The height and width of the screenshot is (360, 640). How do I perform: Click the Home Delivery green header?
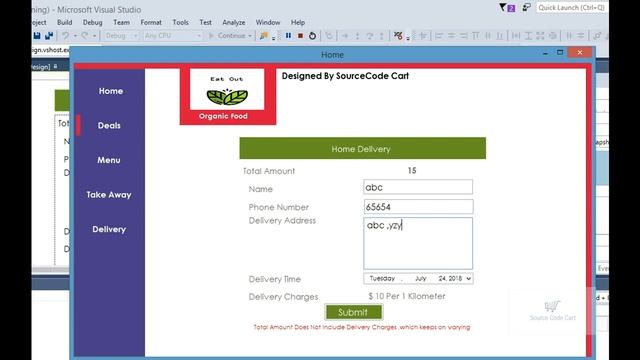[x=362, y=149]
